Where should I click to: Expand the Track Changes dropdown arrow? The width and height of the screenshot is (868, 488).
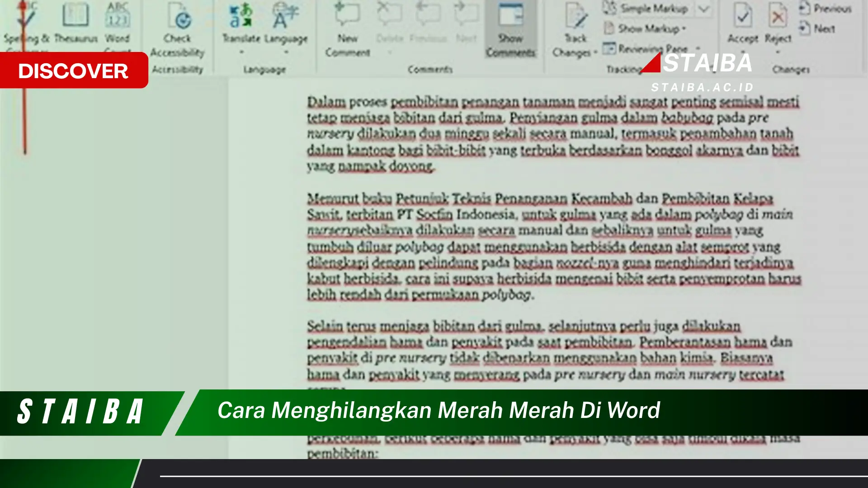[x=595, y=53]
